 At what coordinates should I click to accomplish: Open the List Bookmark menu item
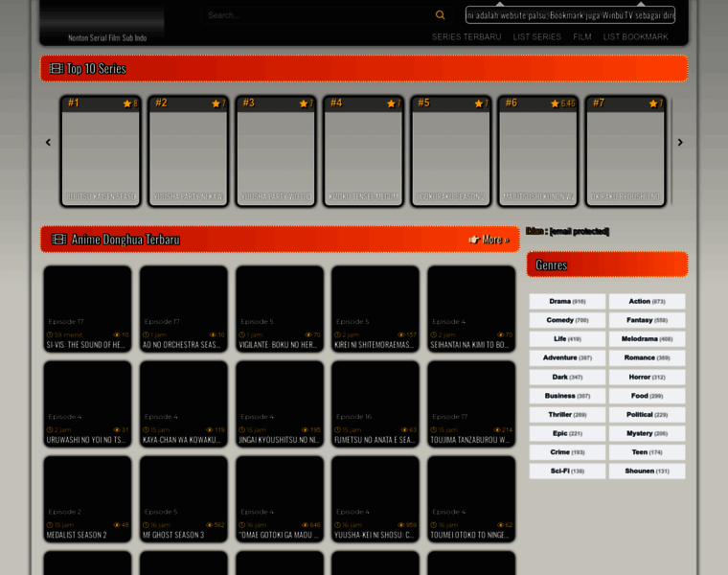click(x=635, y=36)
